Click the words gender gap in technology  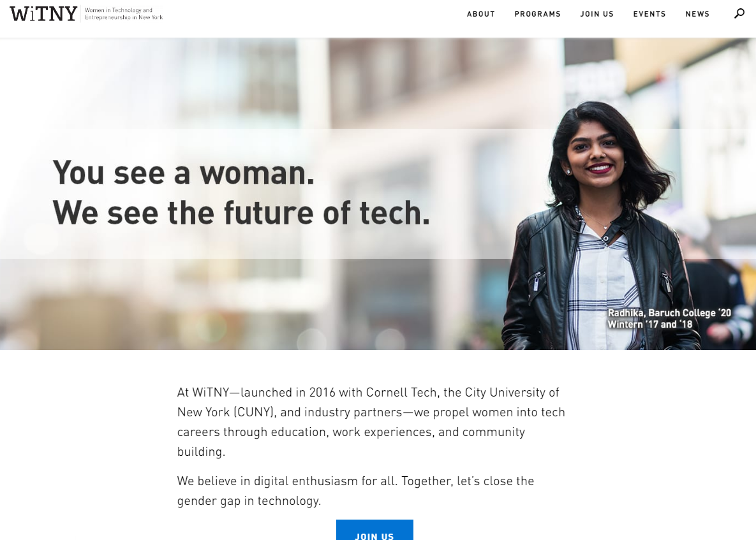[249, 501]
